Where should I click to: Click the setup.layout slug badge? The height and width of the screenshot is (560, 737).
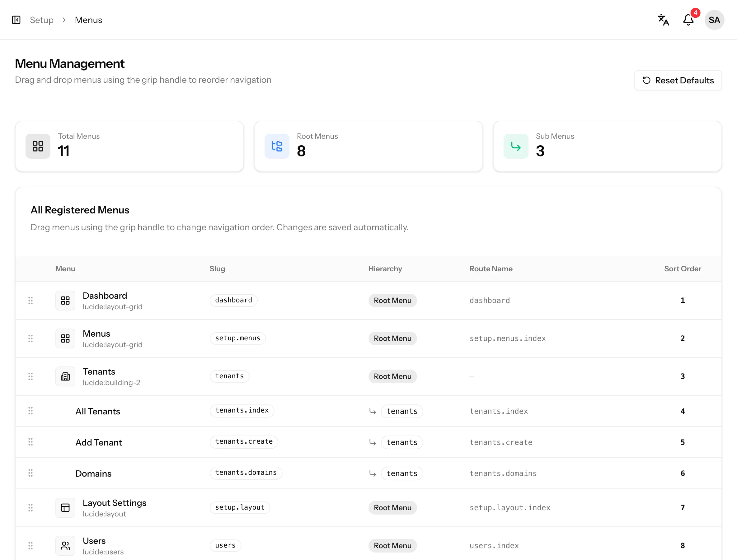240,507
